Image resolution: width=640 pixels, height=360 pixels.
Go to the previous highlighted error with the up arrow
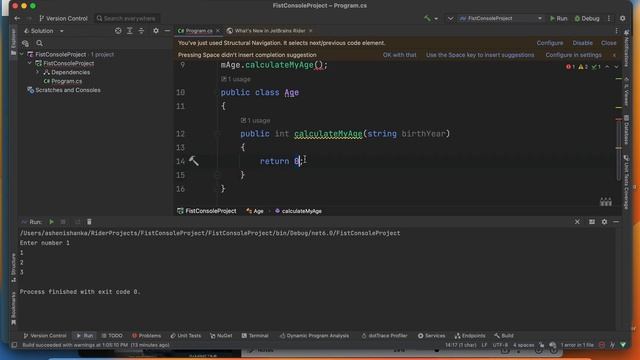coord(607,67)
